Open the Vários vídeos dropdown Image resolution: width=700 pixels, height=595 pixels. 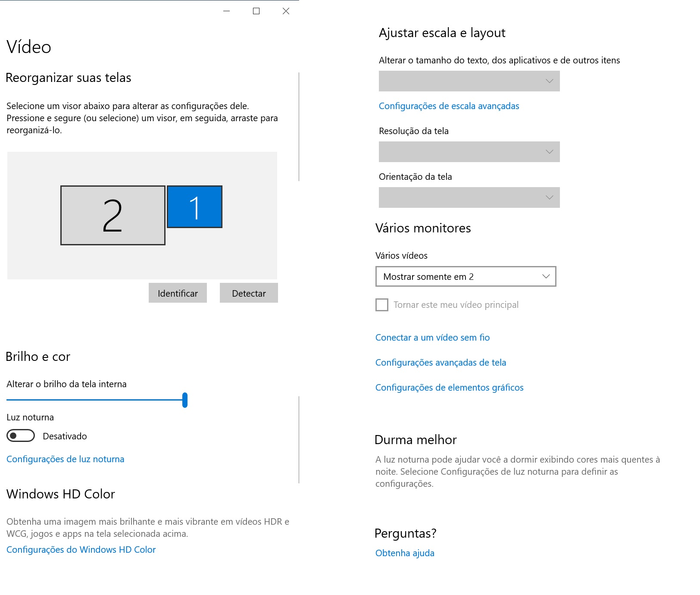tap(466, 276)
